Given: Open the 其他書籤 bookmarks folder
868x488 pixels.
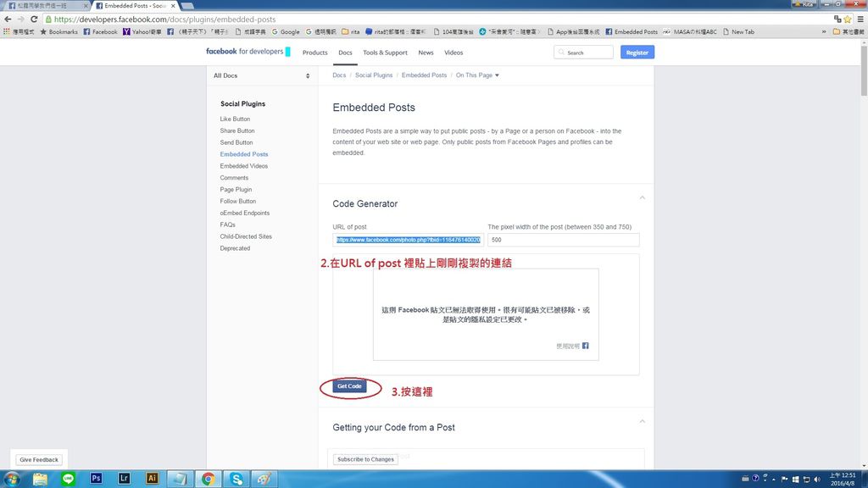Looking at the screenshot, I should click(849, 31).
